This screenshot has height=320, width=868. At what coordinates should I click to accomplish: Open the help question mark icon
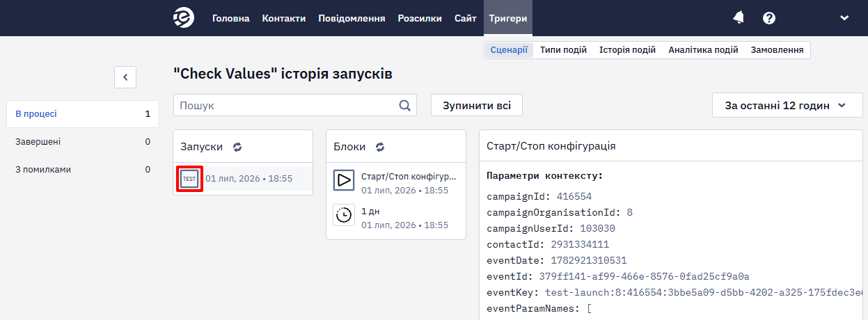(769, 18)
